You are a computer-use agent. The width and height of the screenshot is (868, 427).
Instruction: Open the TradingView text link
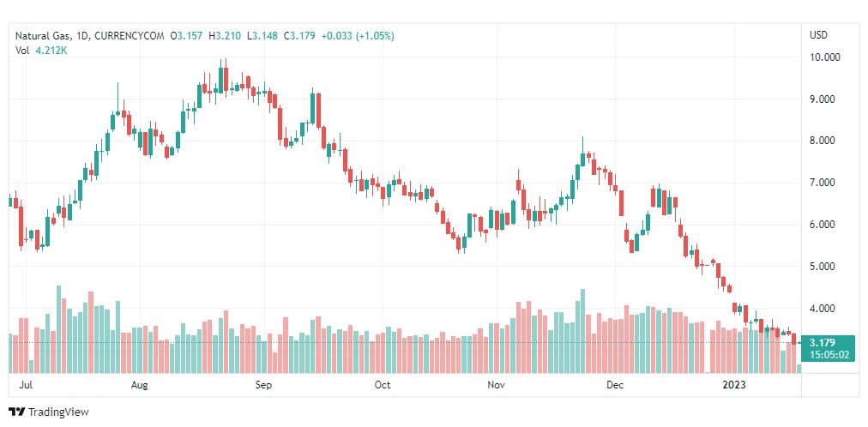pyautogui.click(x=58, y=412)
